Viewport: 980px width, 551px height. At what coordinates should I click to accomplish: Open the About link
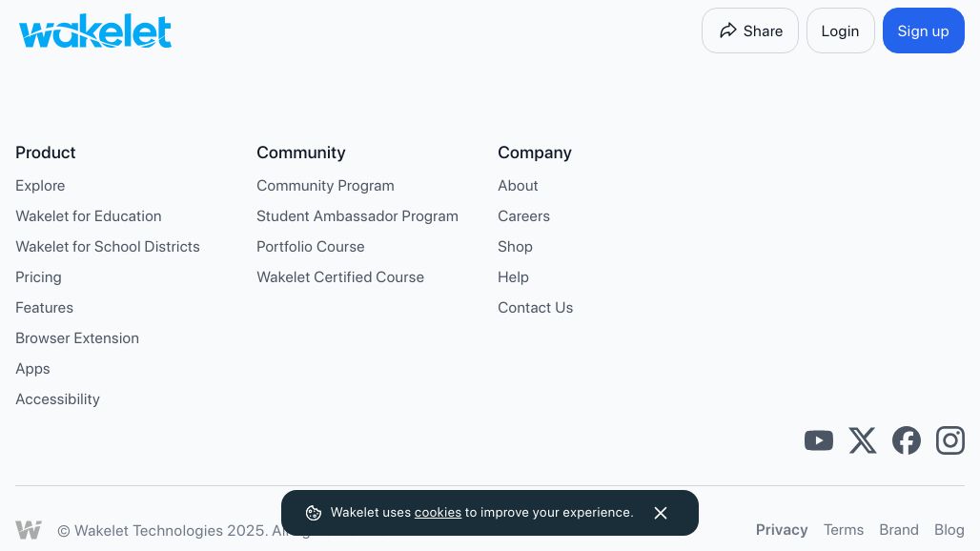pos(518,186)
